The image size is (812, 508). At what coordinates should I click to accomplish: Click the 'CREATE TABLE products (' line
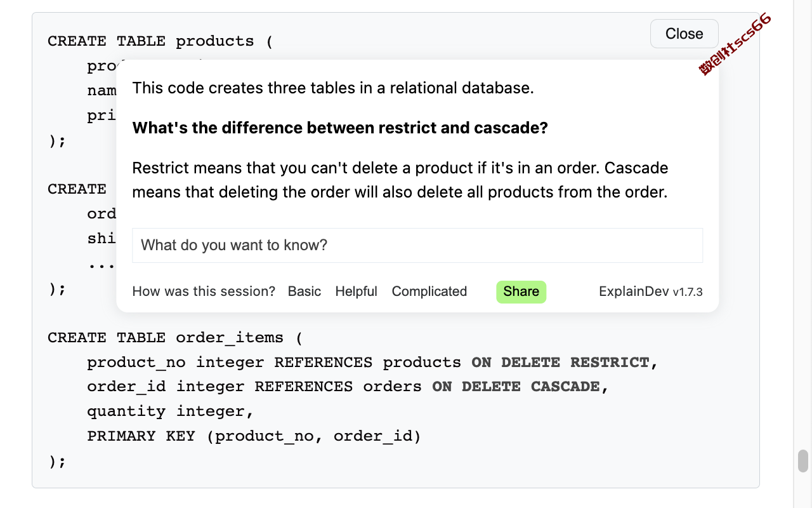(160, 41)
